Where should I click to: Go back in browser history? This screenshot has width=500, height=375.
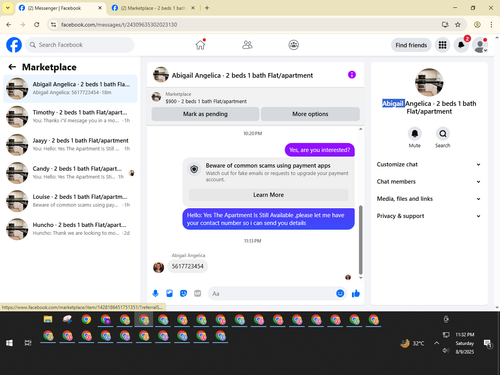point(9,24)
